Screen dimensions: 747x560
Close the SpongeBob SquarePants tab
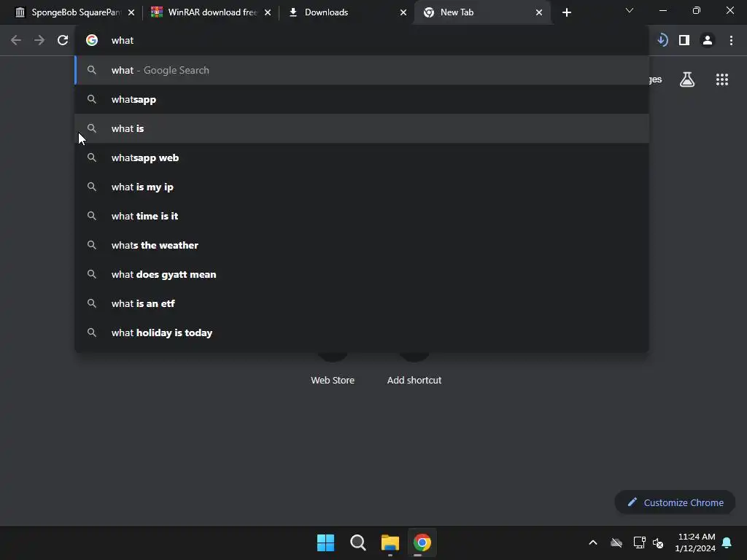(x=131, y=12)
